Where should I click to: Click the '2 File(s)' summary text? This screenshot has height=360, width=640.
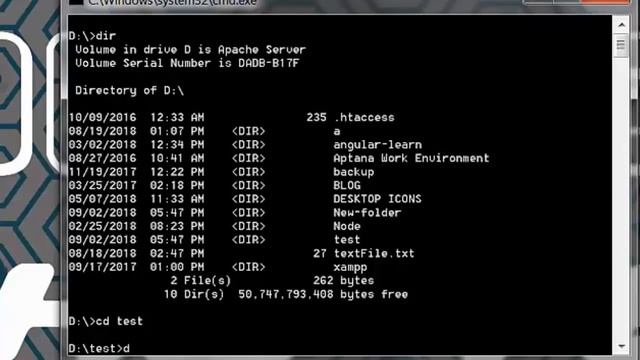200,281
